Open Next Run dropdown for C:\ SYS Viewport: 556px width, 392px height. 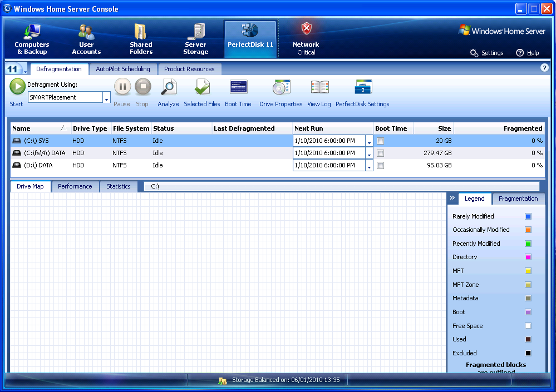pos(369,141)
